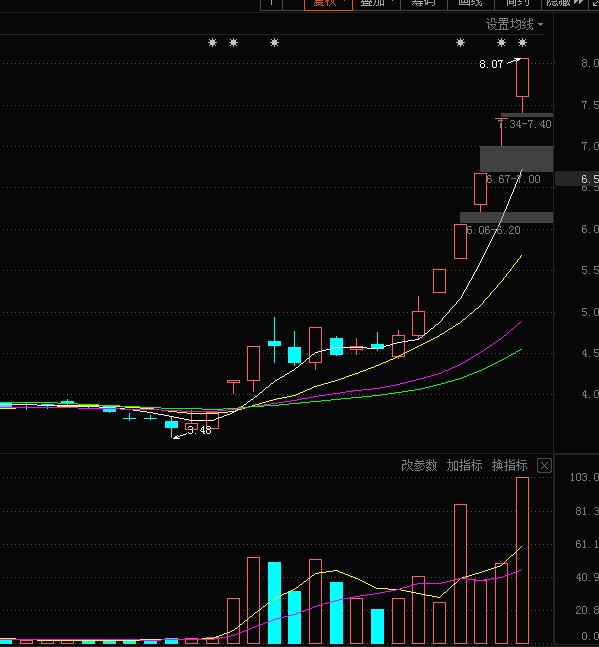Click the star marker above the 6.06-6.20 candle
599x647 pixels.
tap(460, 43)
